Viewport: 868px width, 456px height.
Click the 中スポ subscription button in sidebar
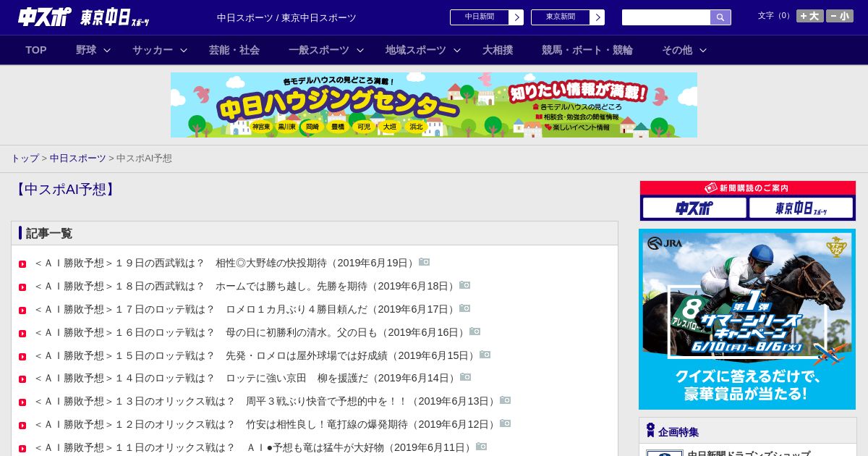pos(694,208)
